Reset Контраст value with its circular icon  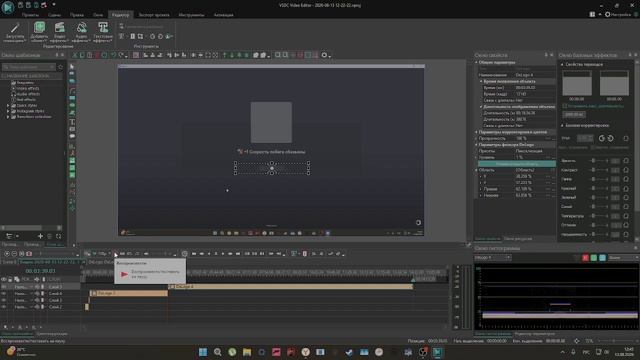[x=626, y=170]
